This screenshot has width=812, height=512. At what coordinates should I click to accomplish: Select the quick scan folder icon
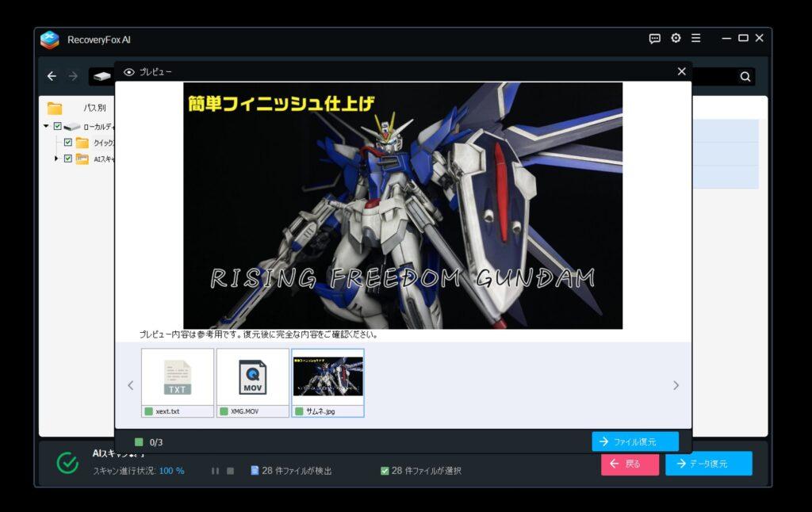(82, 143)
